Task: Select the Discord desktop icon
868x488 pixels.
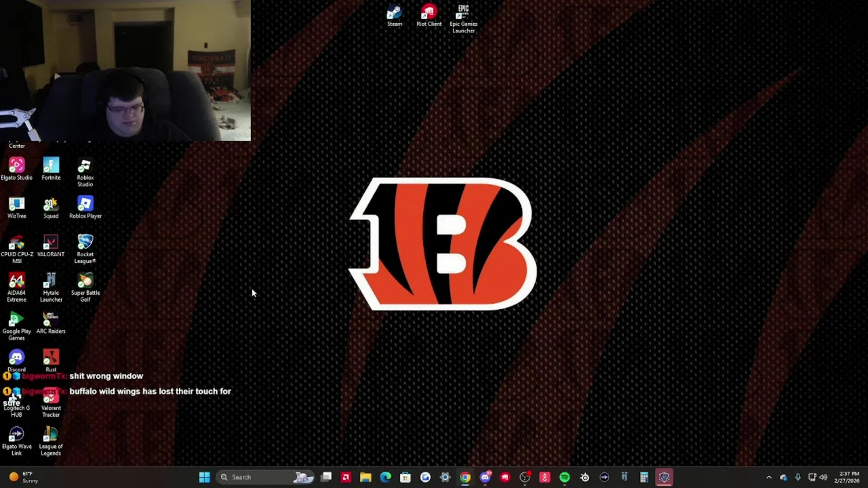Action: coord(16,361)
